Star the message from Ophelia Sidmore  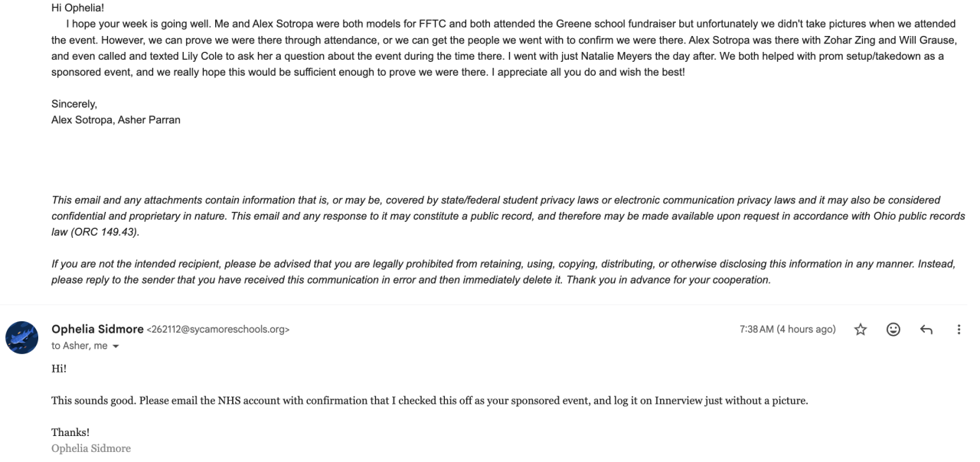[861, 330]
